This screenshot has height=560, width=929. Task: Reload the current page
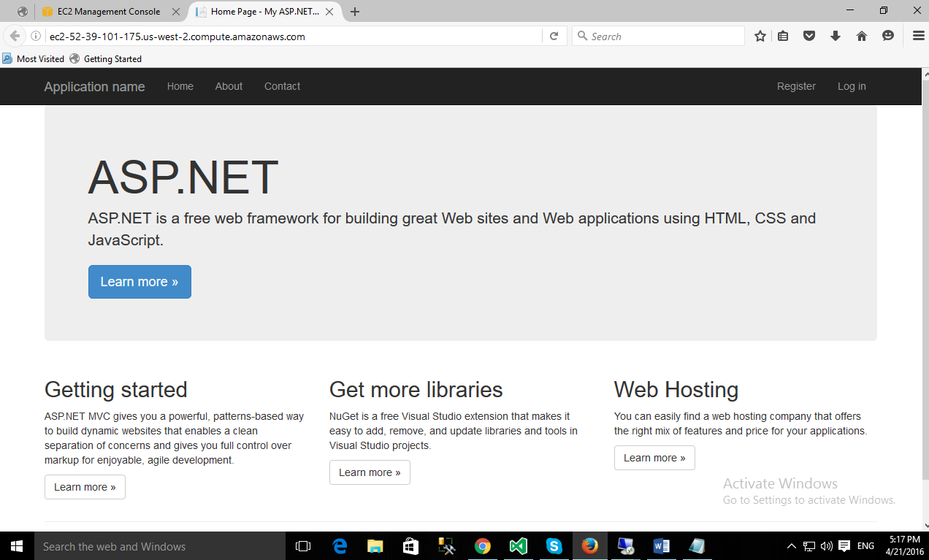pyautogui.click(x=554, y=36)
